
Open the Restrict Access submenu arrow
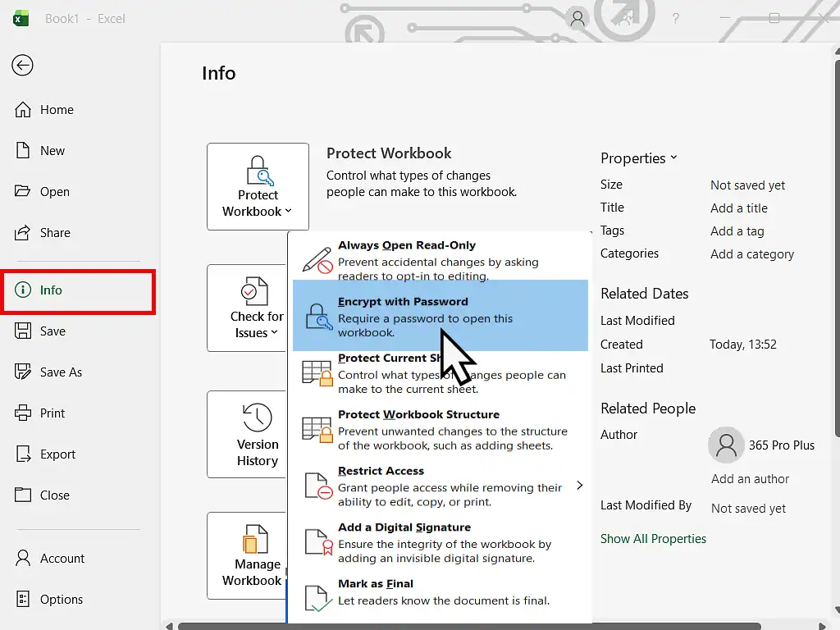(580, 485)
